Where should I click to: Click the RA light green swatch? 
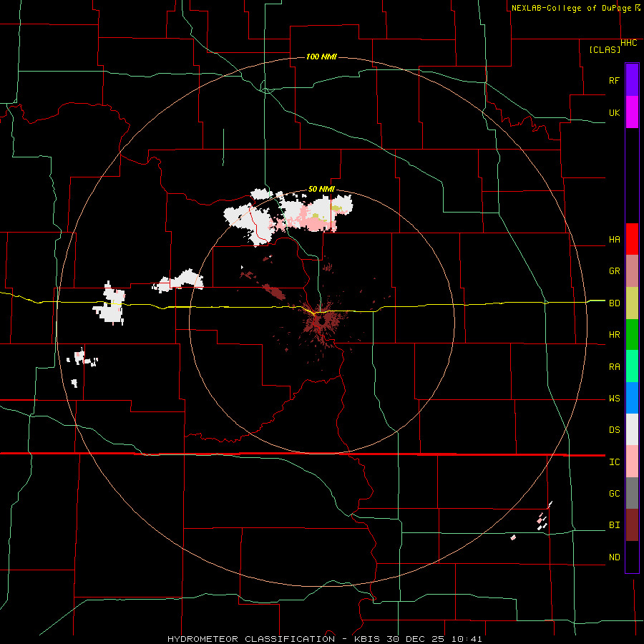click(632, 366)
